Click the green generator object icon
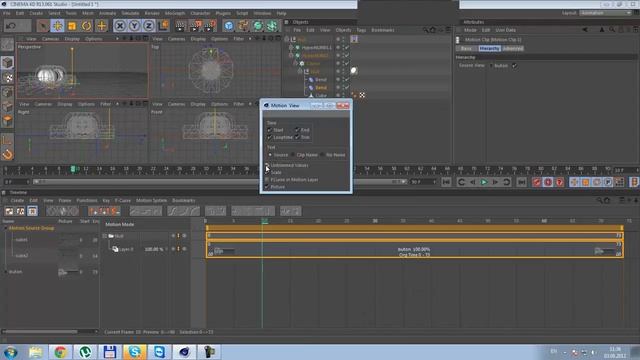The width and height of the screenshot is (640, 360). (x=258, y=26)
